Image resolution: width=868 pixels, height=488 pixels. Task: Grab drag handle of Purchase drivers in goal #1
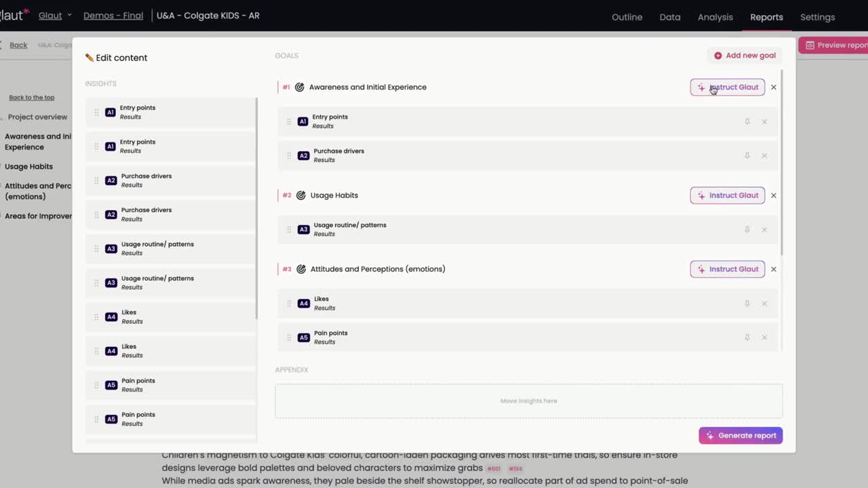[x=289, y=155]
